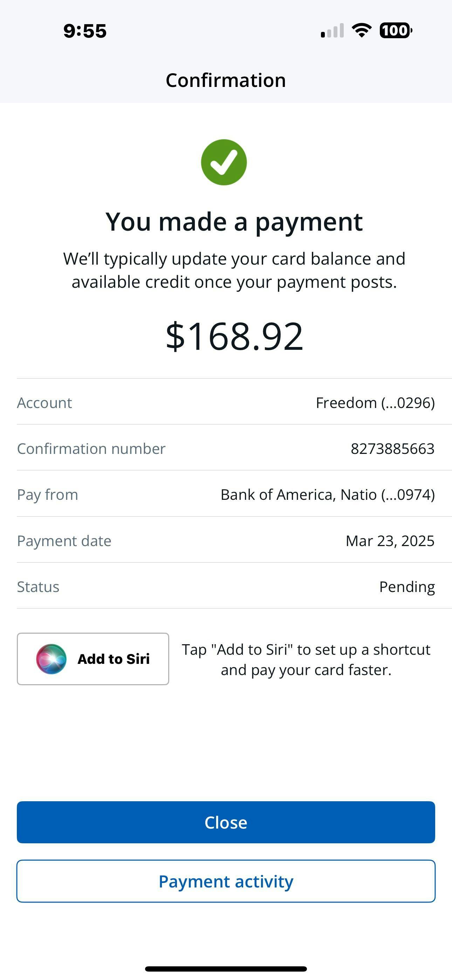Tap the 9:55 clock in status bar

pos(85,31)
